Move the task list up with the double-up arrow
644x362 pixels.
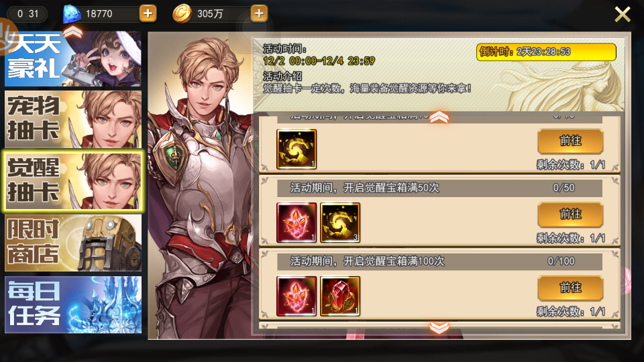coord(439,117)
